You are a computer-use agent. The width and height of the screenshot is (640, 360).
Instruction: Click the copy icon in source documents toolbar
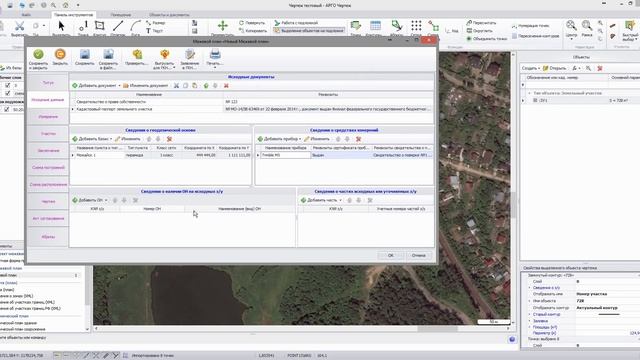point(185,86)
